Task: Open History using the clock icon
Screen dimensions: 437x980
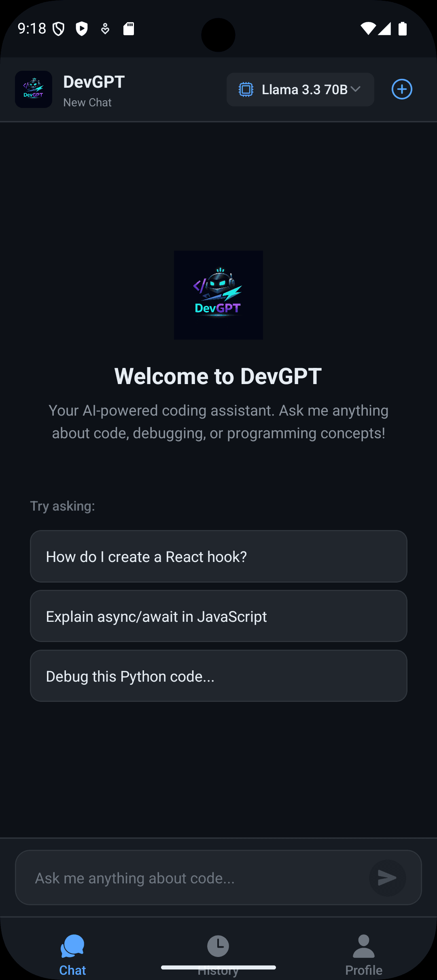Action: click(x=218, y=946)
